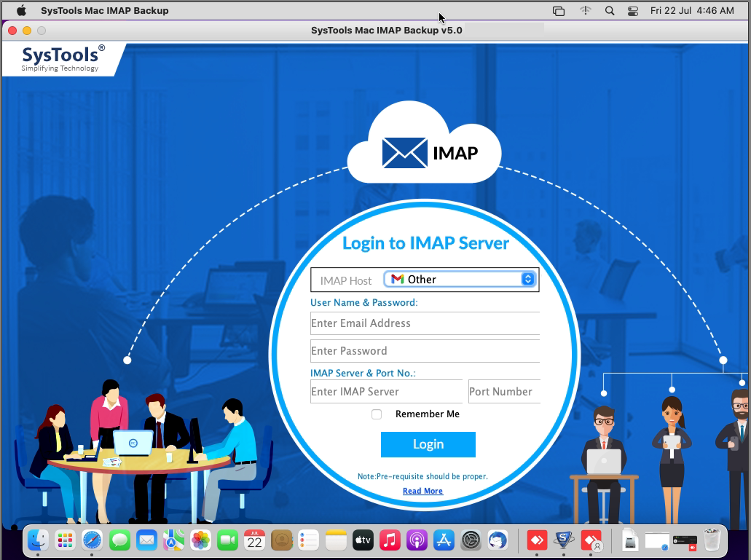Click the IMAP cloud envelope icon
The width and height of the screenshot is (751, 560).
pyautogui.click(x=405, y=153)
